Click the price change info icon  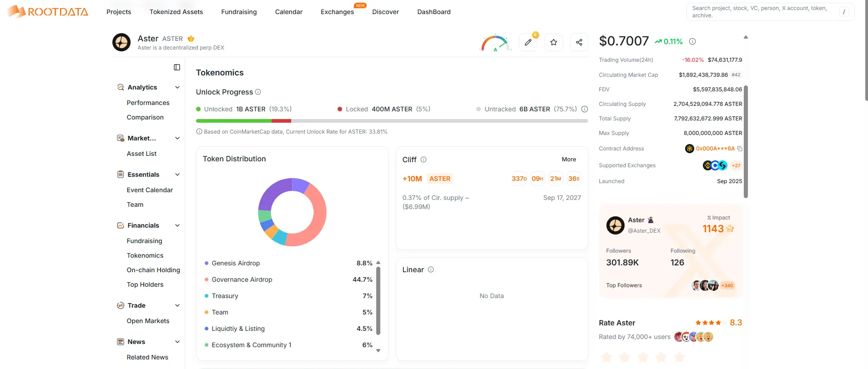[692, 41]
